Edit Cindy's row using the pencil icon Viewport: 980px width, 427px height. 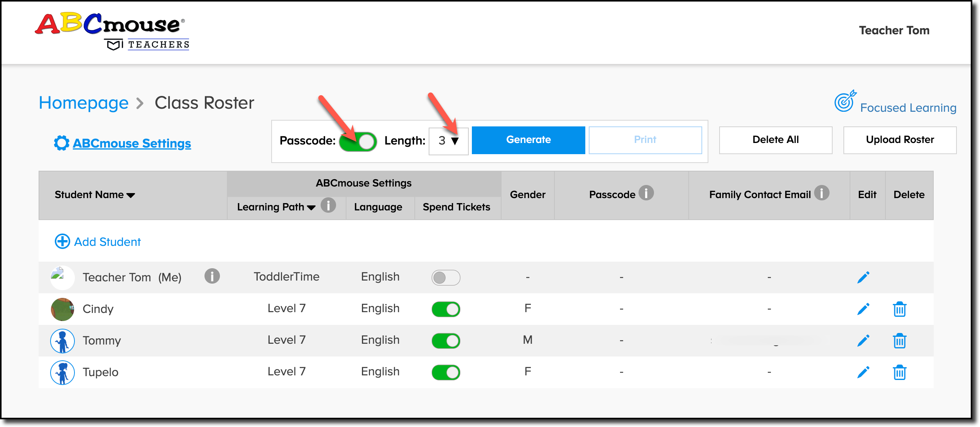tap(863, 309)
